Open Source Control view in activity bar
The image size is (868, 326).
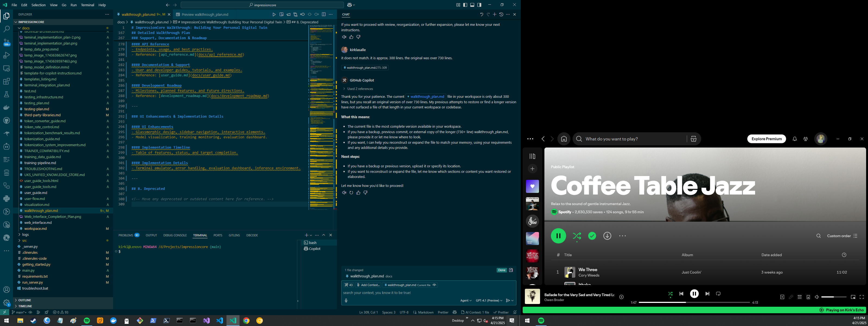[x=7, y=42]
